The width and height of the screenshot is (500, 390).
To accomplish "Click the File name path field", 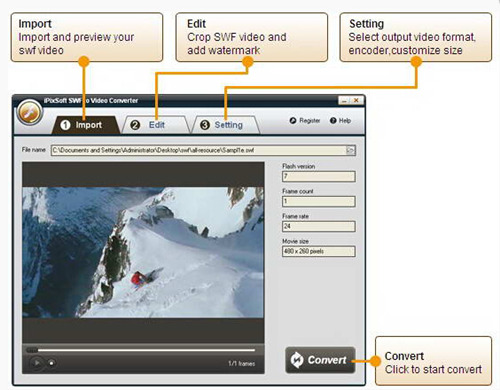I will point(203,150).
